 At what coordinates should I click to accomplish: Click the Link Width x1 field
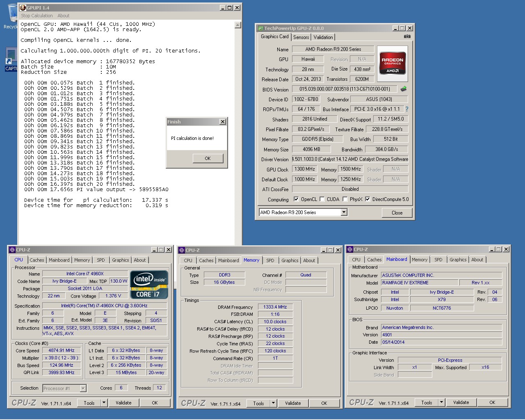click(x=415, y=367)
